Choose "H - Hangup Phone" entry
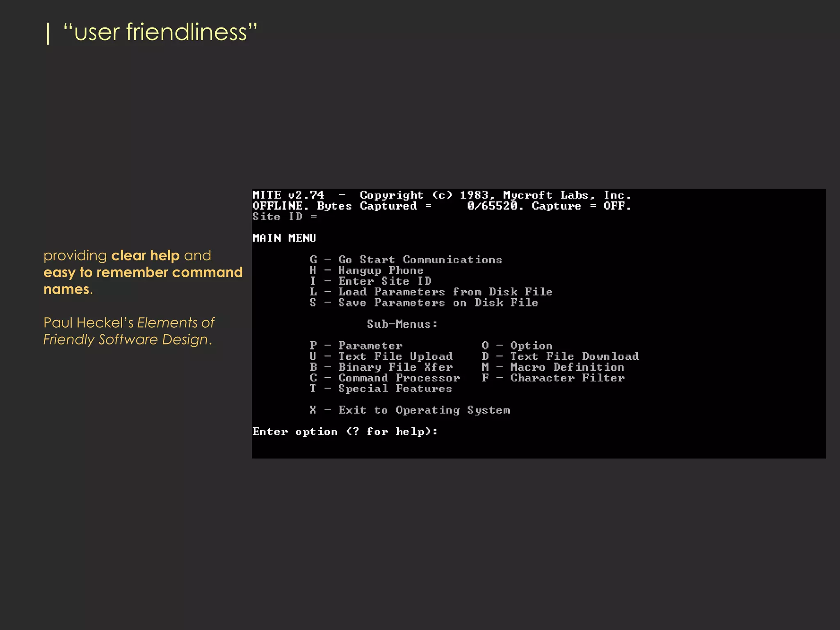Image resolution: width=840 pixels, height=630 pixels. [x=367, y=270]
